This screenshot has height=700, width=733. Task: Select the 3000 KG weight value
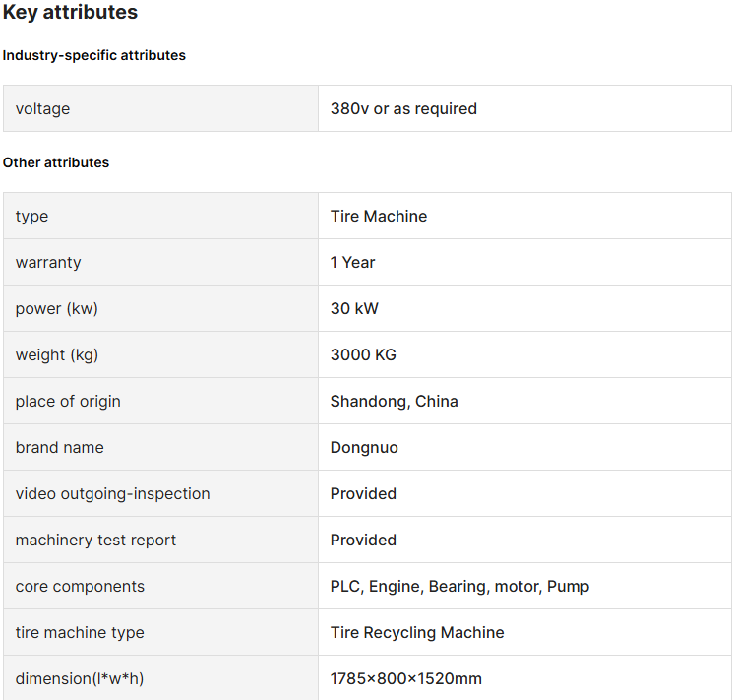pos(363,354)
